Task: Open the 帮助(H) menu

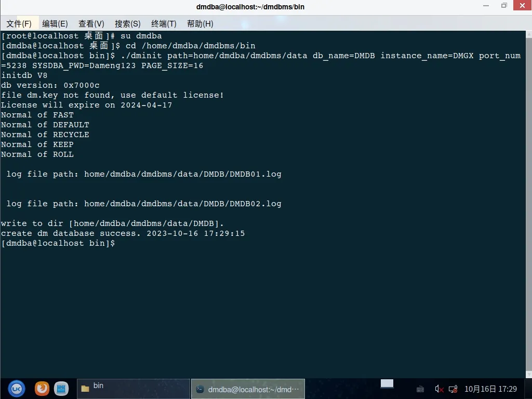Action: pyautogui.click(x=200, y=24)
